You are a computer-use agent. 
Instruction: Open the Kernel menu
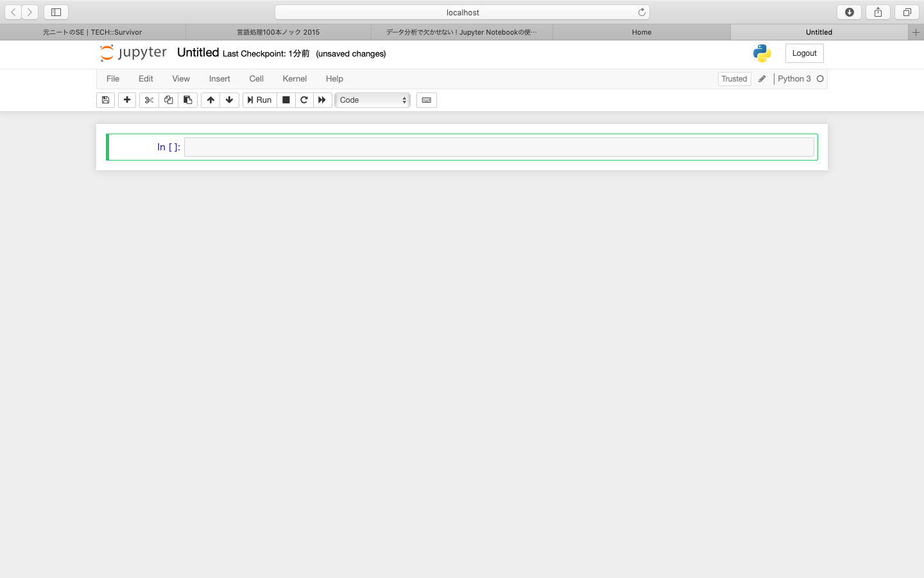pos(295,79)
